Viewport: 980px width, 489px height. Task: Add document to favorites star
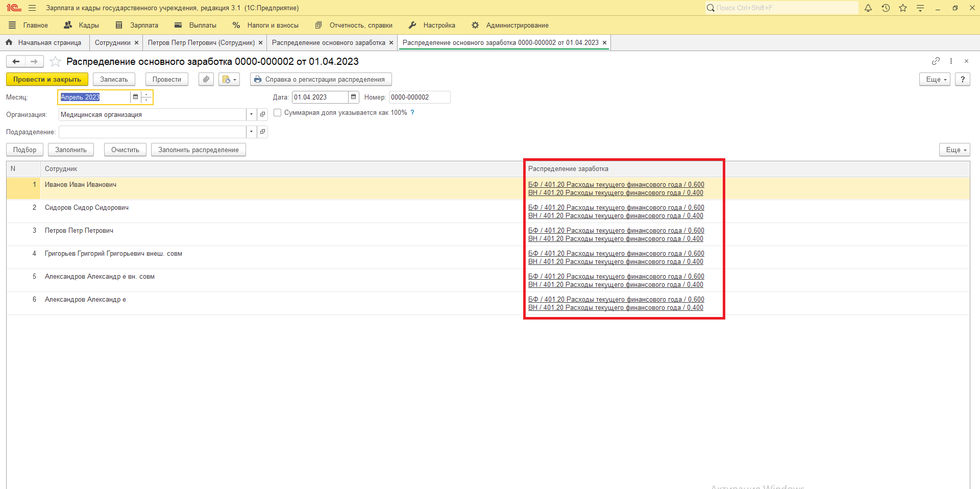[55, 62]
